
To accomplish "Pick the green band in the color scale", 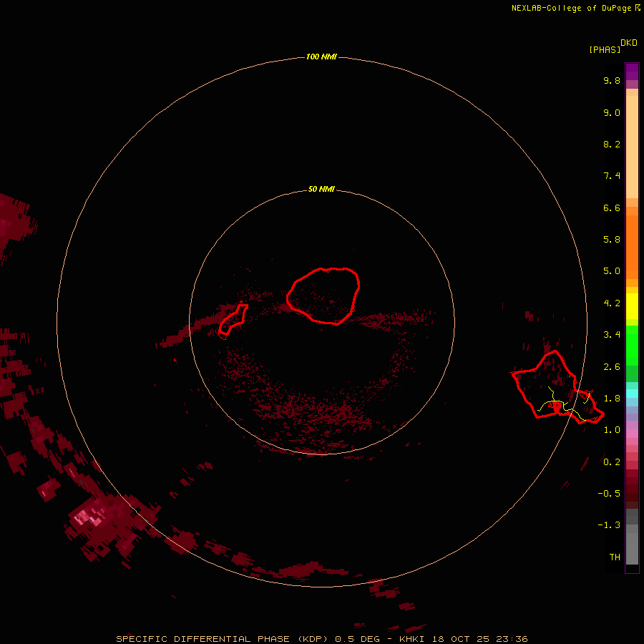I will point(632,345).
